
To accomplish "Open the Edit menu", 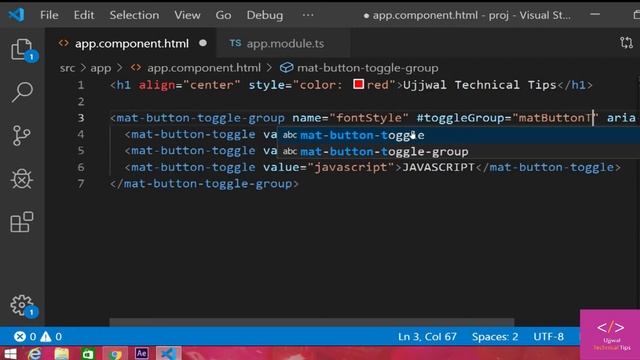I will (84, 15).
